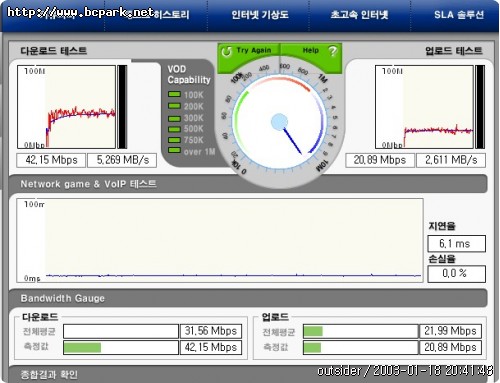Click the download test speed graph
Viewport: 500px width, 383px height.
pos(66,107)
